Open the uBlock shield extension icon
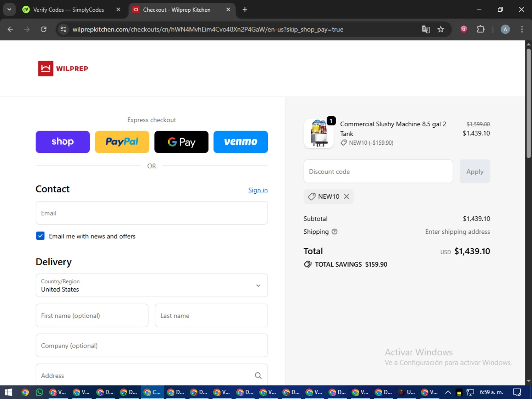Image resolution: width=532 pixels, height=399 pixels. pyautogui.click(x=464, y=29)
